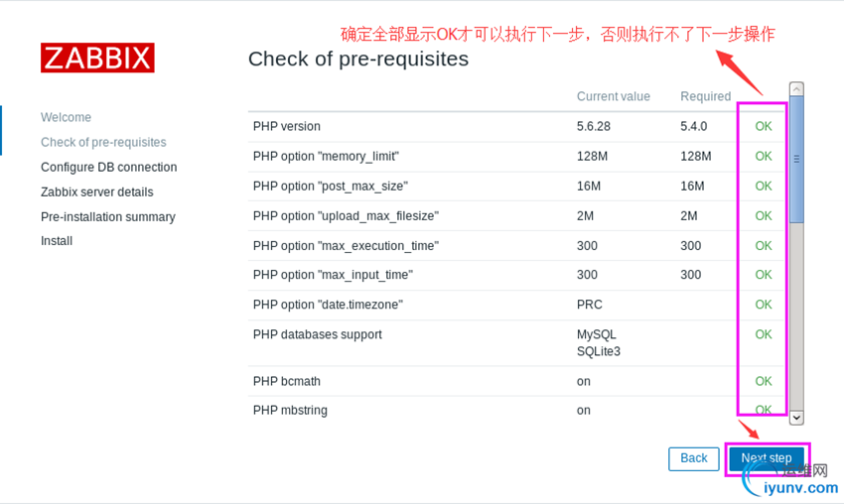Click the scrollbar up arrow

796,89
